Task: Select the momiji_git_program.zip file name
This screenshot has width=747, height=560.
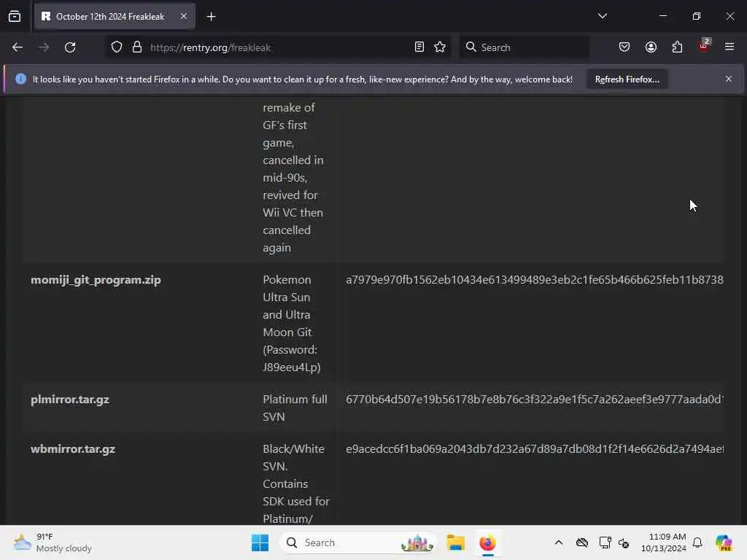Action: click(x=96, y=280)
